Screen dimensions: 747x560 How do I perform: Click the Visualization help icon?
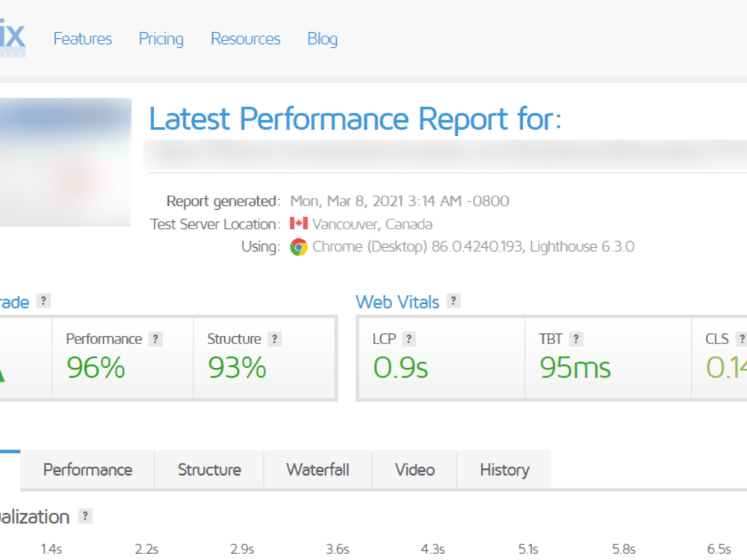point(85,516)
